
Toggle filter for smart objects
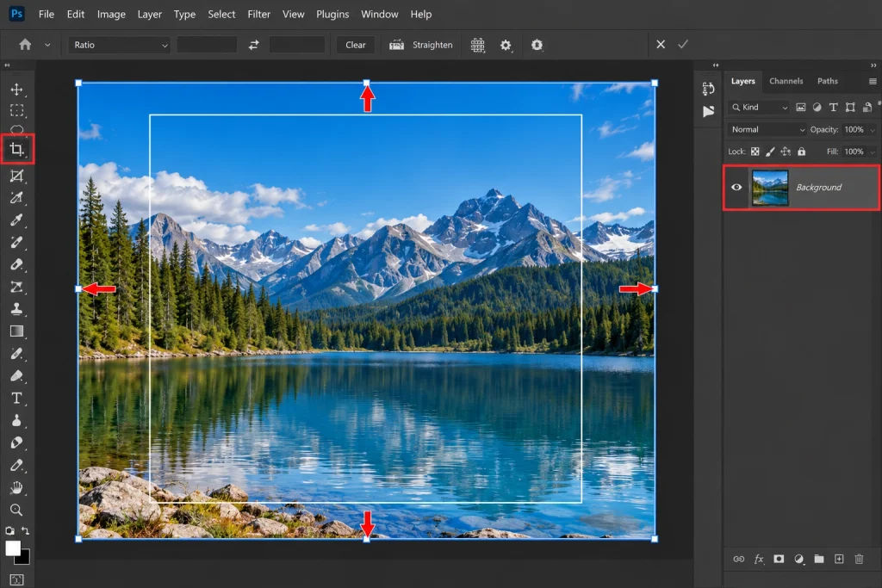(867, 108)
